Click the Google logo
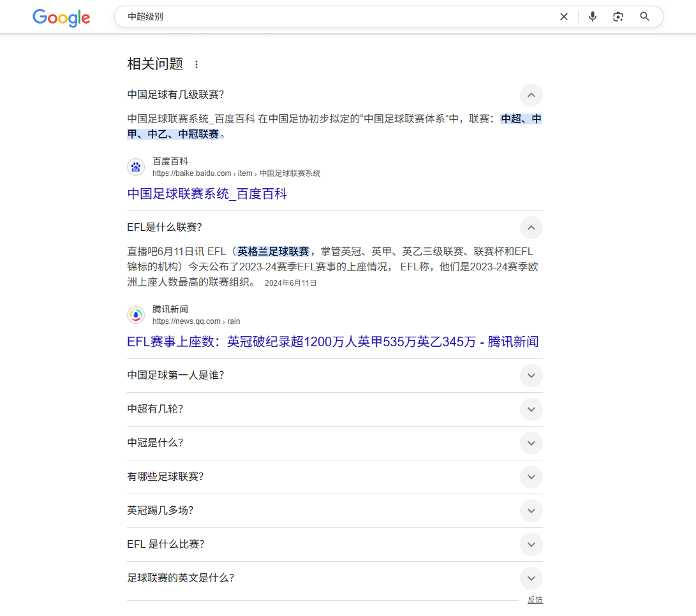The width and height of the screenshot is (696, 616). (x=61, y=18)
